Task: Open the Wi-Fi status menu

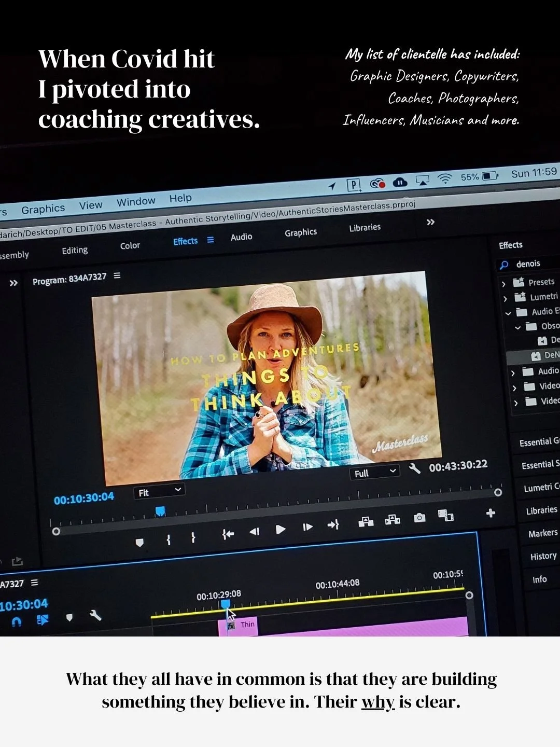Action: click(x=444, y=179)
